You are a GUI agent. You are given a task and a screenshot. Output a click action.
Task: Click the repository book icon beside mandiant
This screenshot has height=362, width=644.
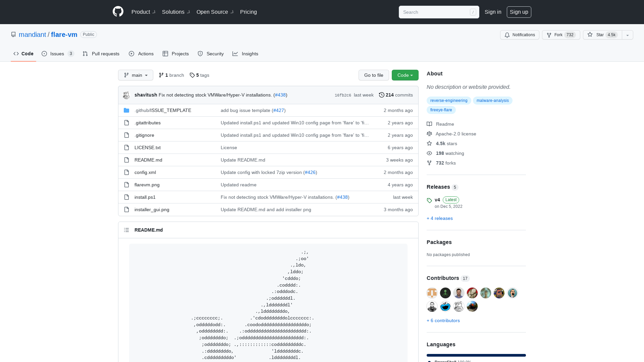[13, 35]
